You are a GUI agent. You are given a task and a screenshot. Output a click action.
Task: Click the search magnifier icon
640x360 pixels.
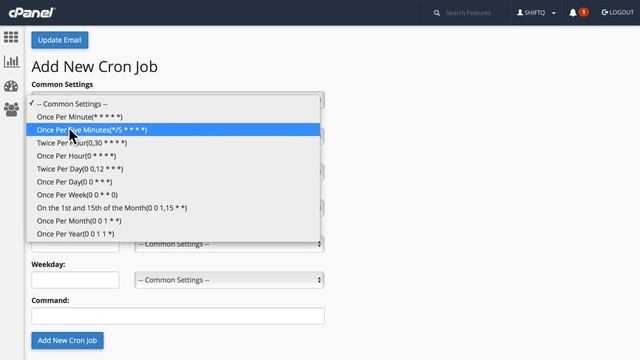[437, 13]
